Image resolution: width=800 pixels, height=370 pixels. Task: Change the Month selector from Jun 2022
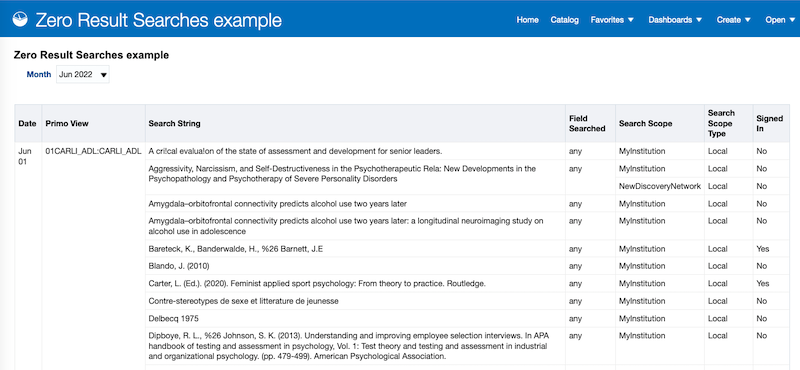click(x=83, y=75)
